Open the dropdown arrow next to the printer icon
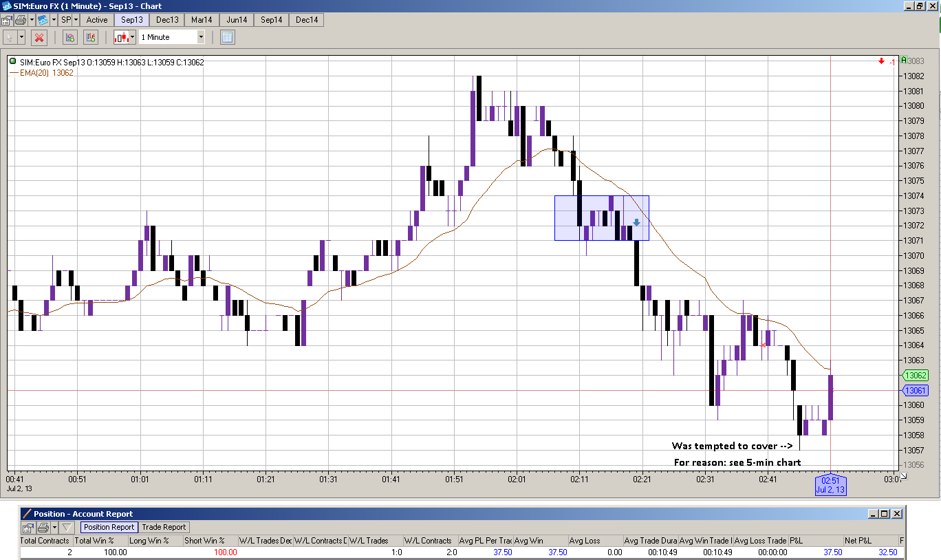 [x=32, y=20]
